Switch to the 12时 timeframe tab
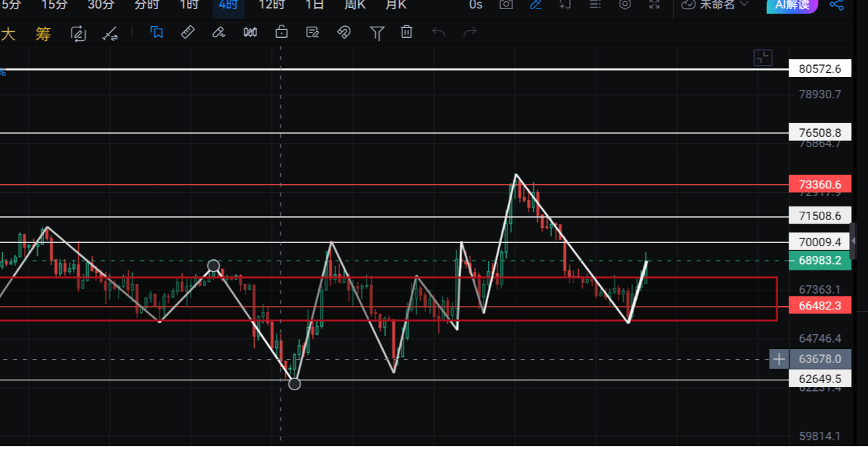Viewport: 868px width, 456px height. pyautogui.click(x=271, y=5)
